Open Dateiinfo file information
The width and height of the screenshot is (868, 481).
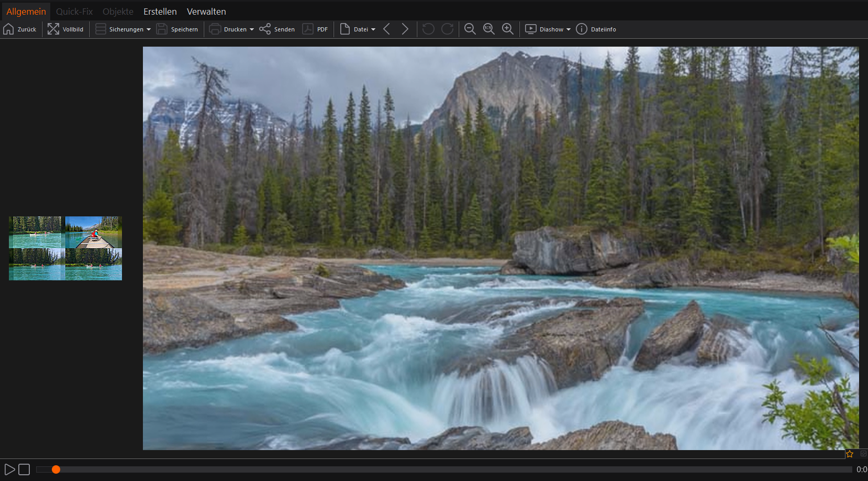click(582, 29)
